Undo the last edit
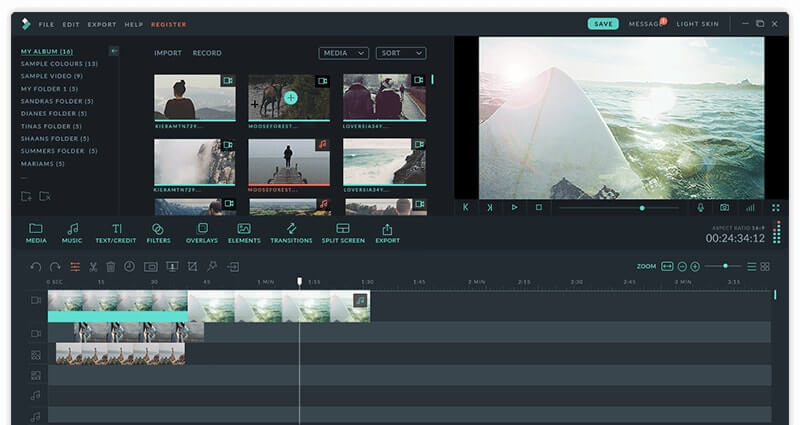 [x=35, y=266]
